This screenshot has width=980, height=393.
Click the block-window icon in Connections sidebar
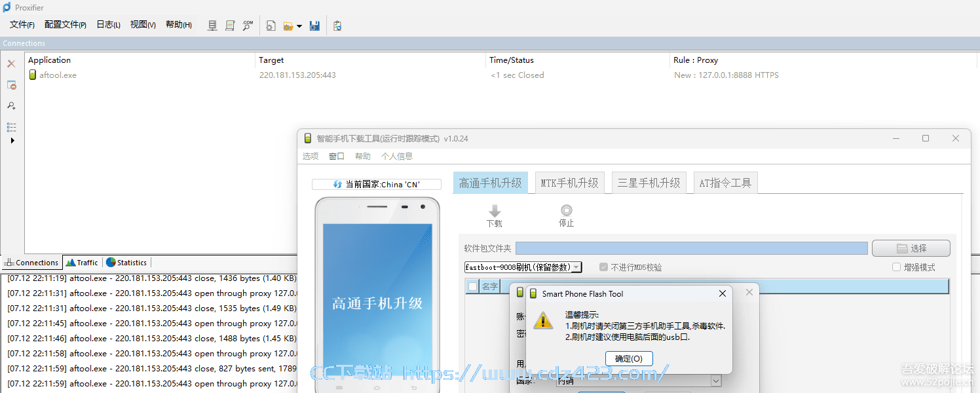coord(12,85)
